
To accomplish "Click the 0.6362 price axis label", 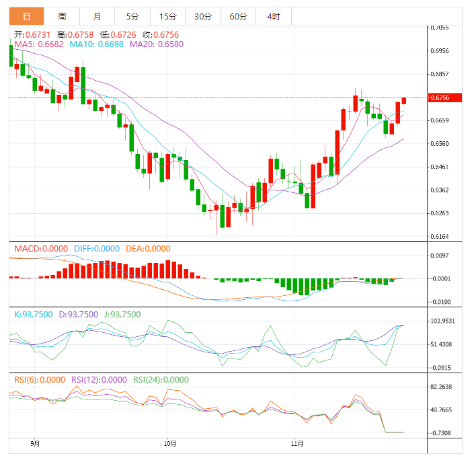I will [x=439, y=190].
